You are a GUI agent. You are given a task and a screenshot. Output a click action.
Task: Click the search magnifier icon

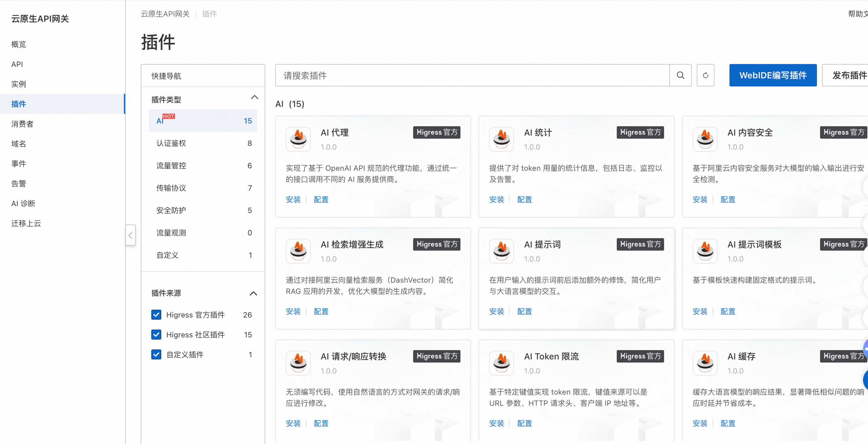click(x=680, y=76)
